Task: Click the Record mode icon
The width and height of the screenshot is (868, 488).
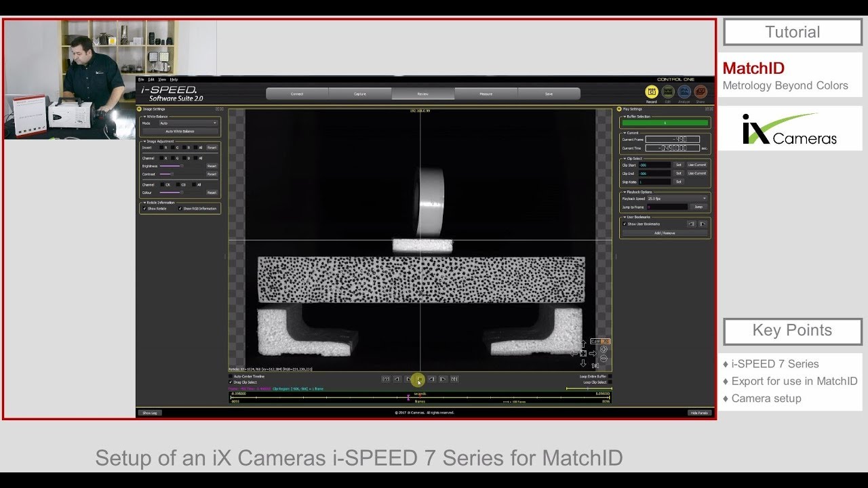Action: pyautogui.click(x=652, y=91)
